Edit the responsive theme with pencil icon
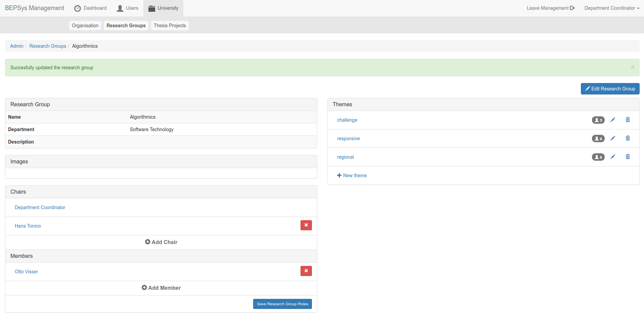This screenshot has height=314, width=644. (613, 138)
